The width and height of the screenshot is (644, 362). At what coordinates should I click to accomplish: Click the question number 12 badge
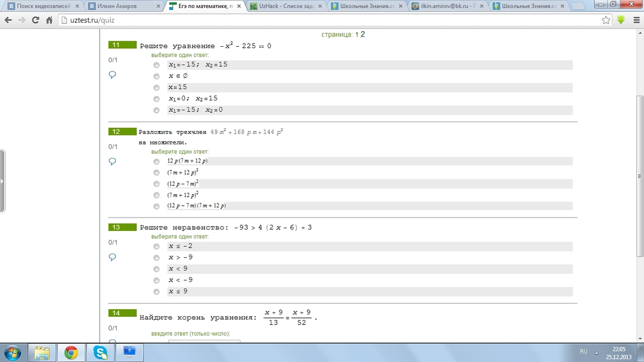pos(122,132)
